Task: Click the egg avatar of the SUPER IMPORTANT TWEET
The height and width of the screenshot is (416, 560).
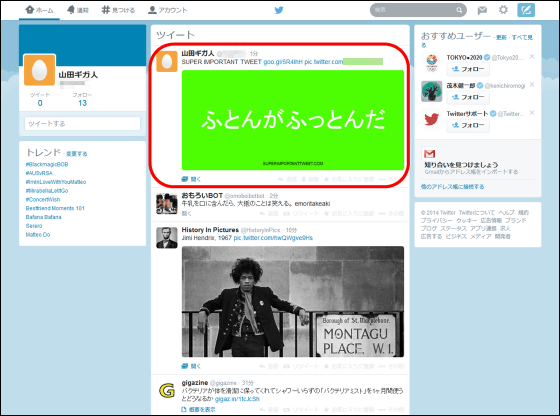Action: [x=167, y=61]
